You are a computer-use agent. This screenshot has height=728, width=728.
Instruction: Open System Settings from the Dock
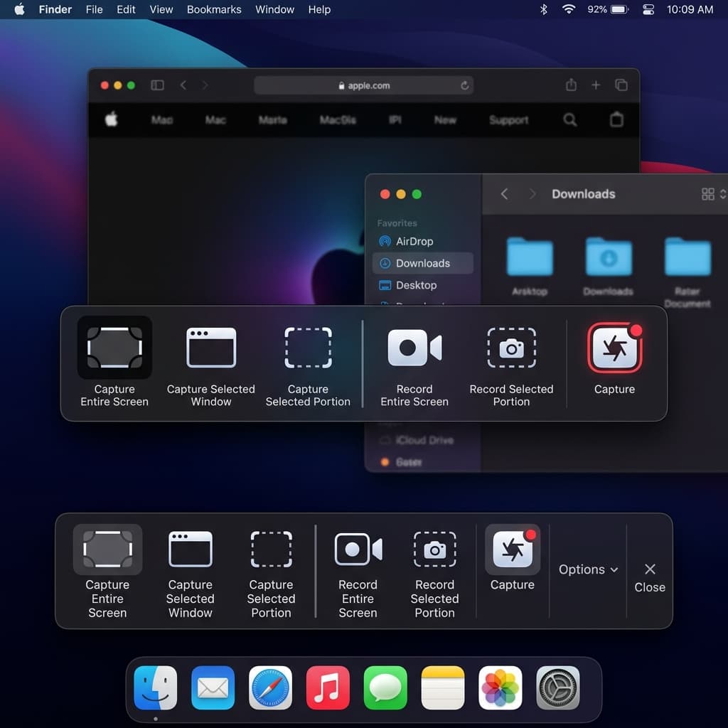[557, 687]
